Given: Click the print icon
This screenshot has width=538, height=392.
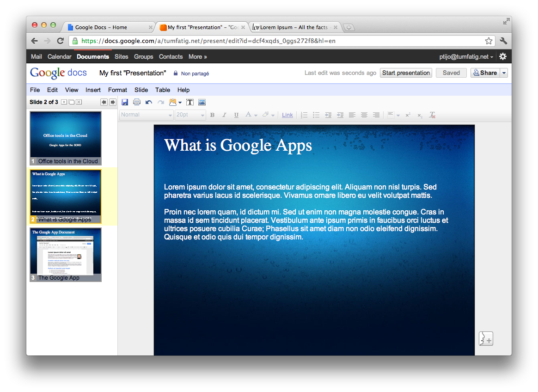Looking at the screenshot, I should point(136,102).
